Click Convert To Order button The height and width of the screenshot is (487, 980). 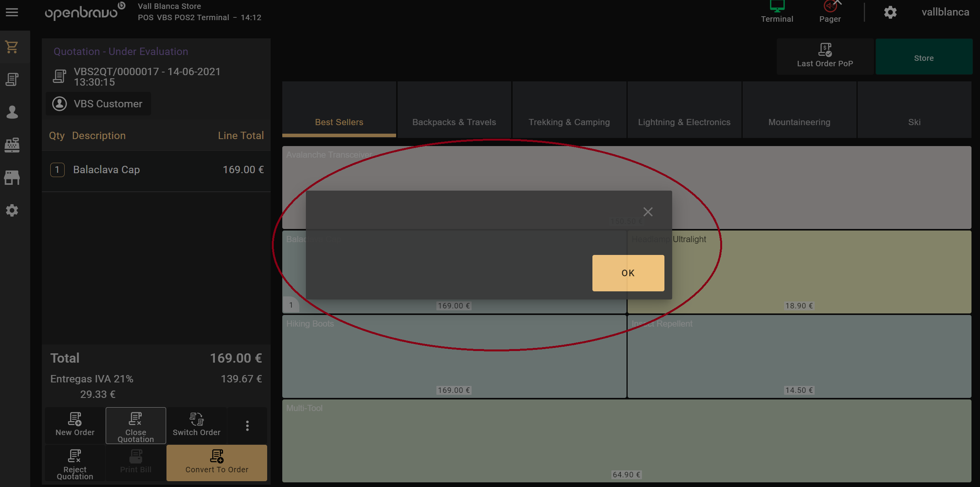point(217,463)
